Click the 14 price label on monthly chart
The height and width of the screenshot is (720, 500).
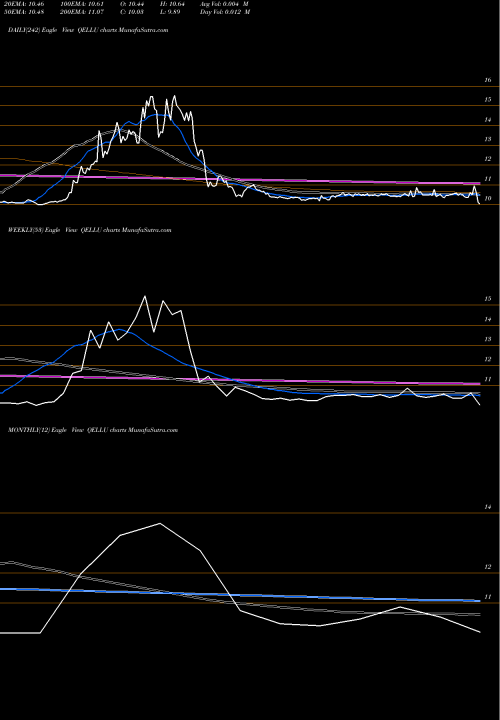coord(488,507)
